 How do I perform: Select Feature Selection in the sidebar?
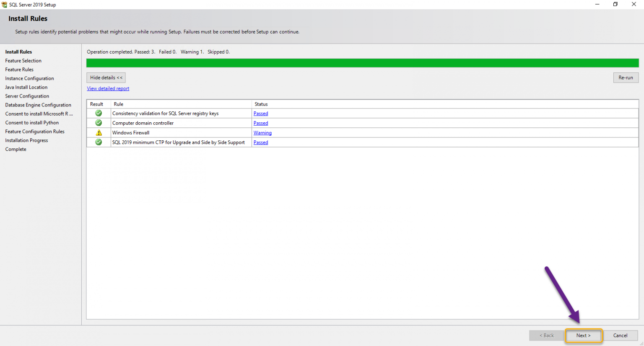coord(23,60)
